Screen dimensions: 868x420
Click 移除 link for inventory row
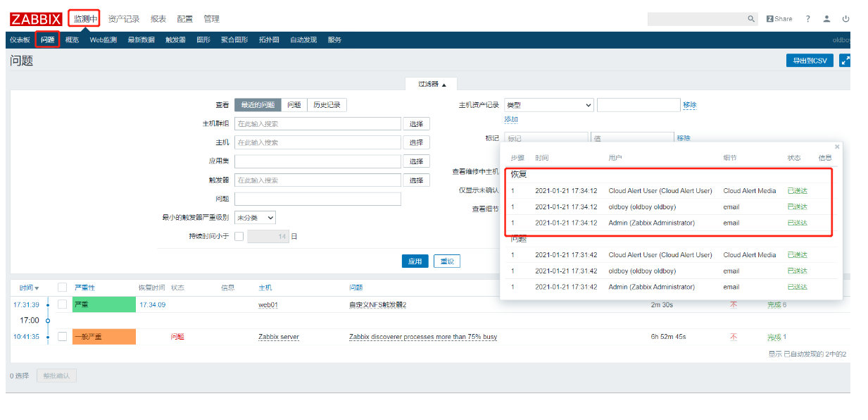690,105
